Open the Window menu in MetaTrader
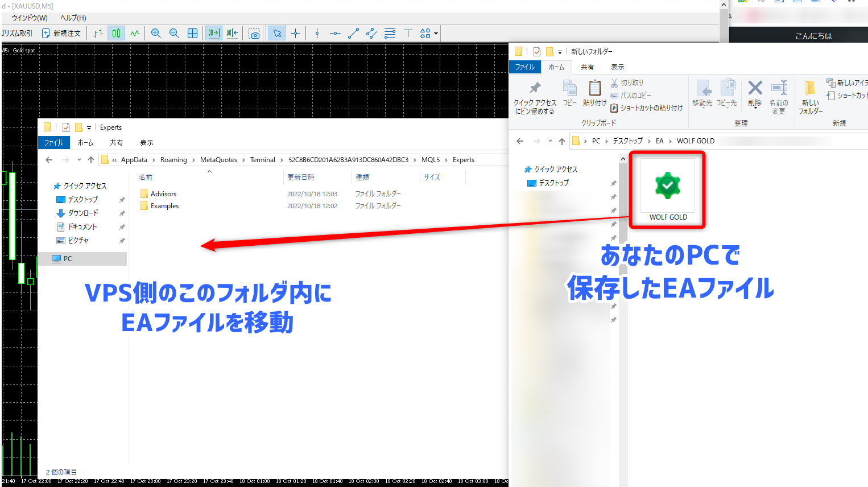This screenshot has width=868, height=487. coord(30,18)
